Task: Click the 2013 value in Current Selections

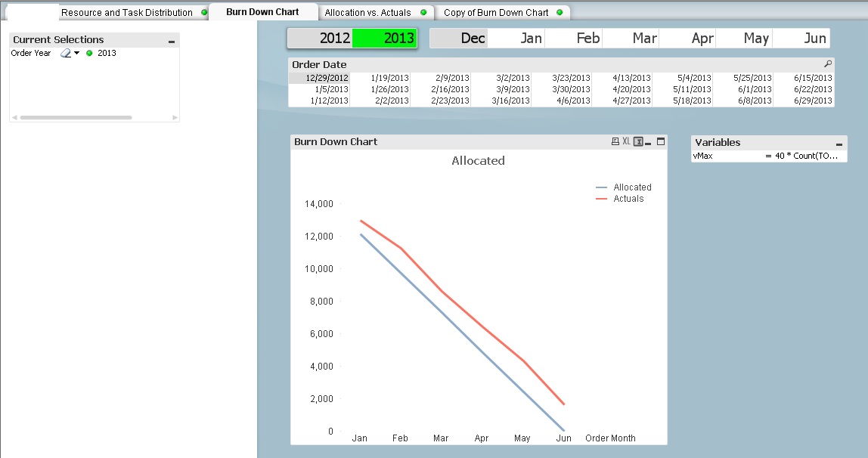Action: [107, 53]
